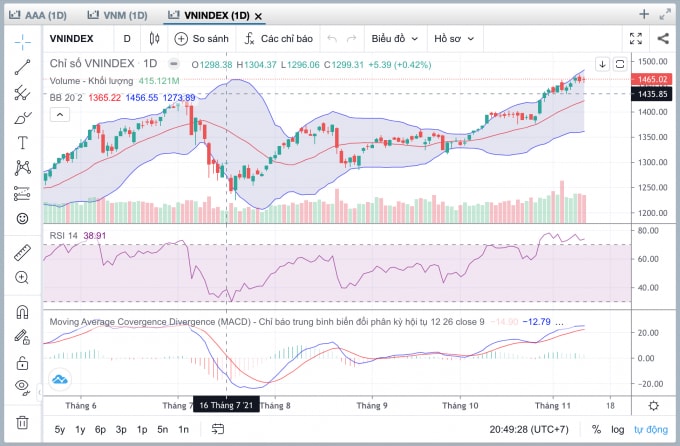
Task: Click the 16 Tháng 7 '21 date marker
Action: [x=226, y=405]
